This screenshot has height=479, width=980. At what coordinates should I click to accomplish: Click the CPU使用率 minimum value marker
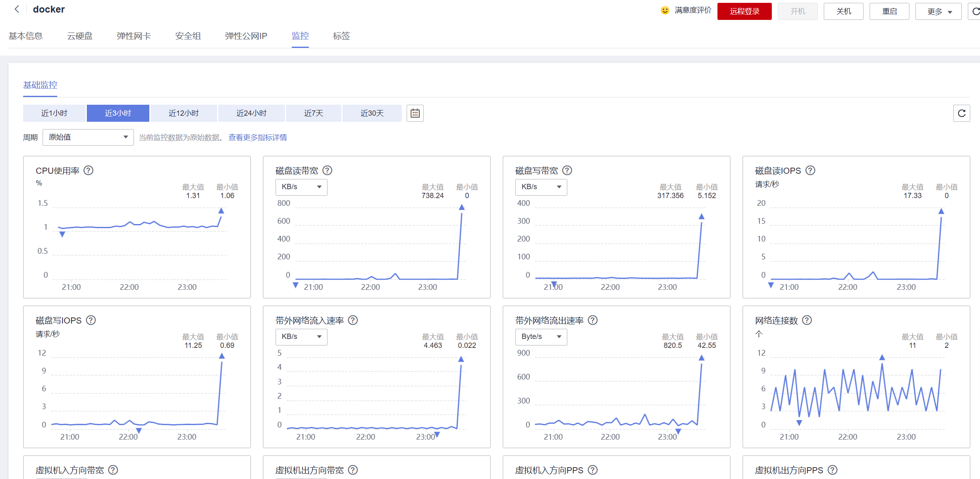(x=62, y=234)
